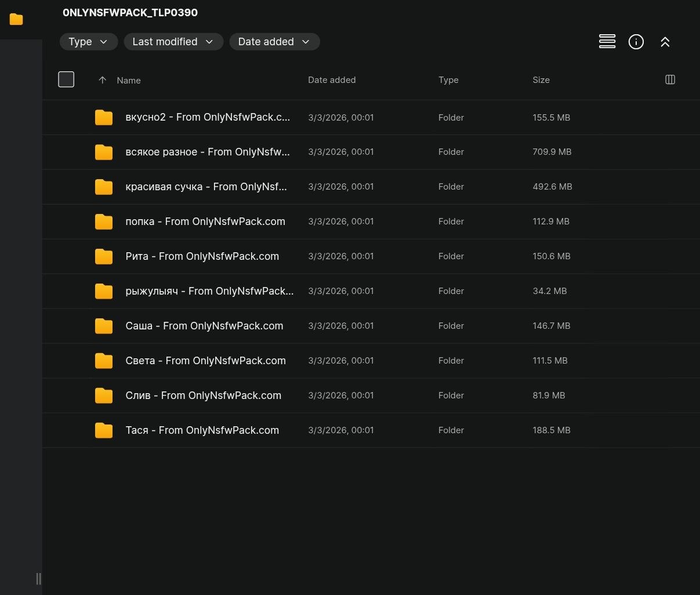This screenshot has height=595, width=700.
Task: Sort by the Name column header
Action: (x=129, y=81)
